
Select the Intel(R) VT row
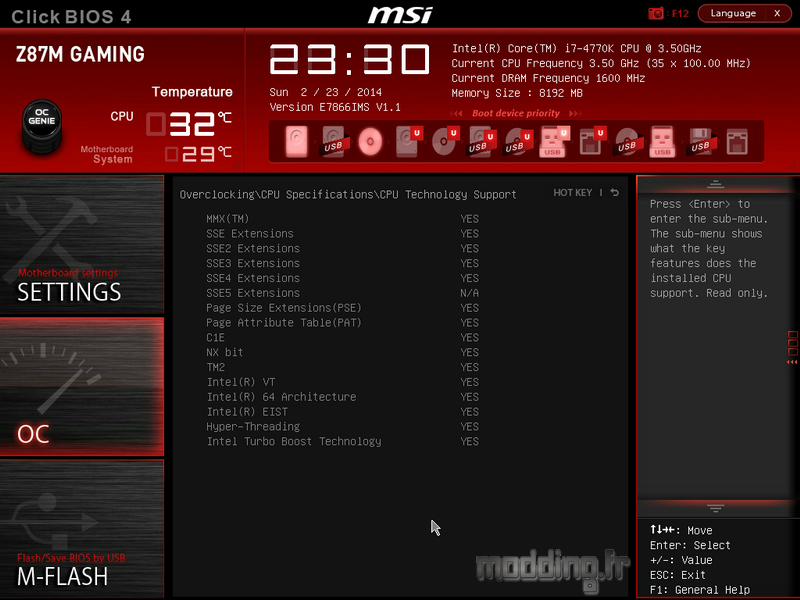(x=342, y=382)
